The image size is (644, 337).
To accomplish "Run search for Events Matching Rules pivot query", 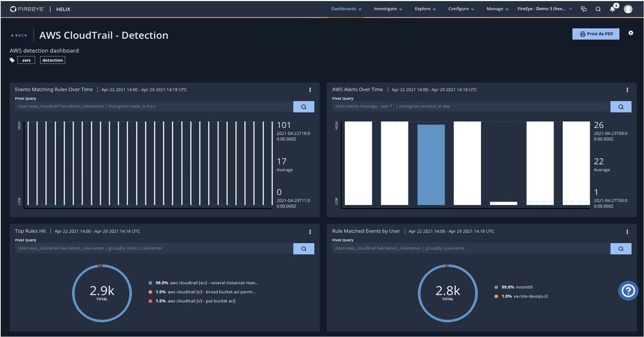I will [x=304, y=107].
